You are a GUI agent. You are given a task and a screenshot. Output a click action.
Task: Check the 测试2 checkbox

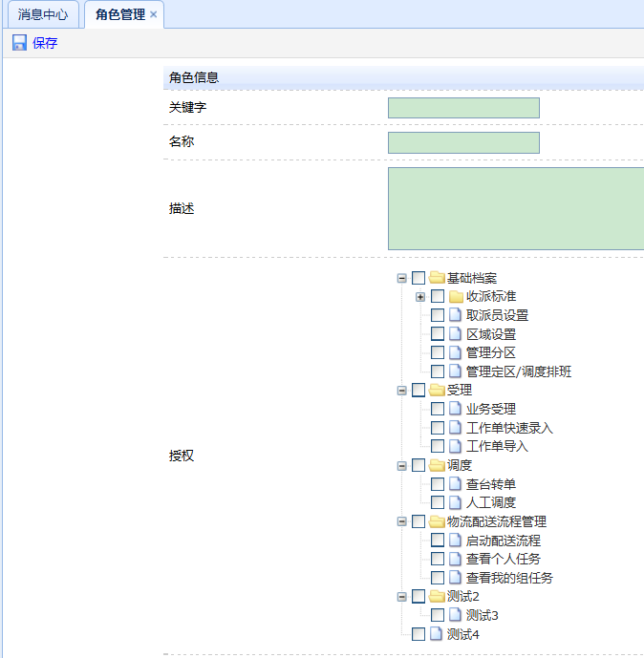(419, 596)
